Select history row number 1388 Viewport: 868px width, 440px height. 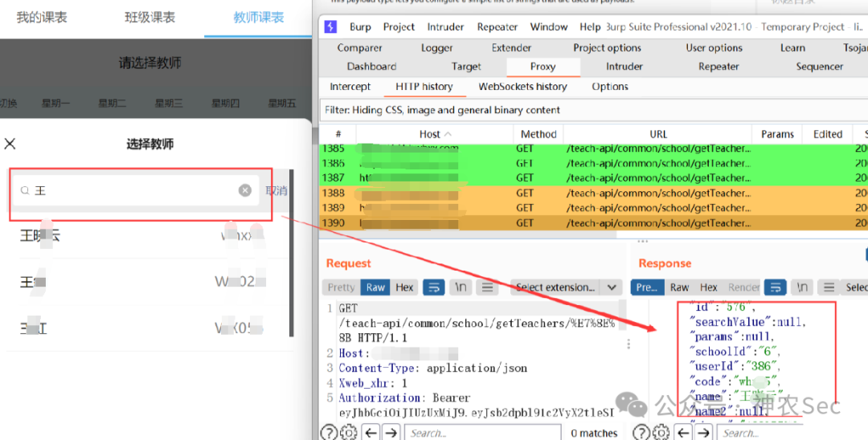click(593, 194)
